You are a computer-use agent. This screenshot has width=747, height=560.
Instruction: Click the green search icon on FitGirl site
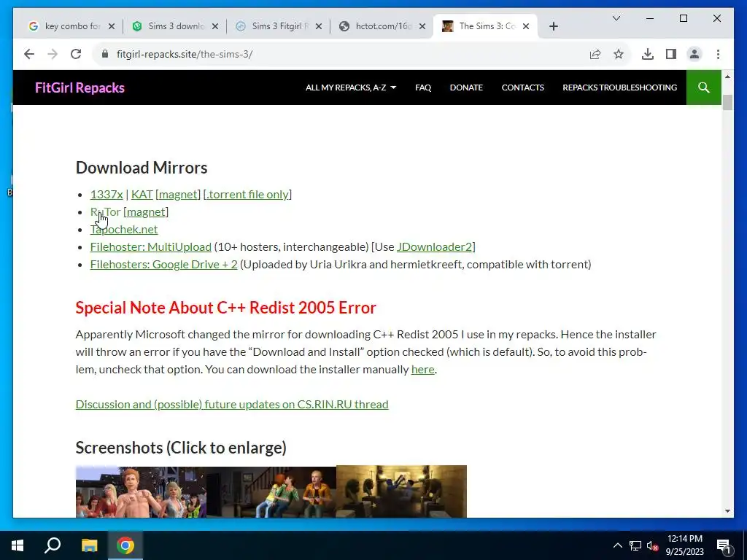click(x=704, y=87)
